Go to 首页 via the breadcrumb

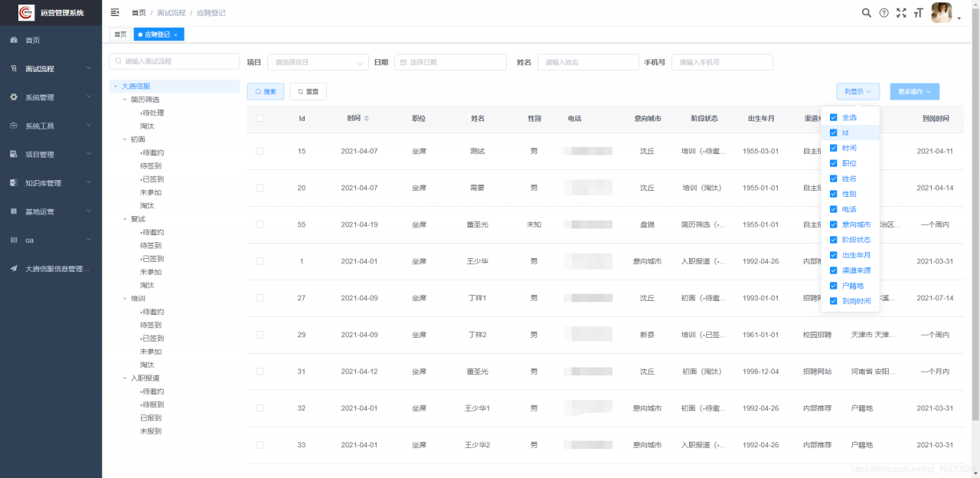[x=139, y=13]
